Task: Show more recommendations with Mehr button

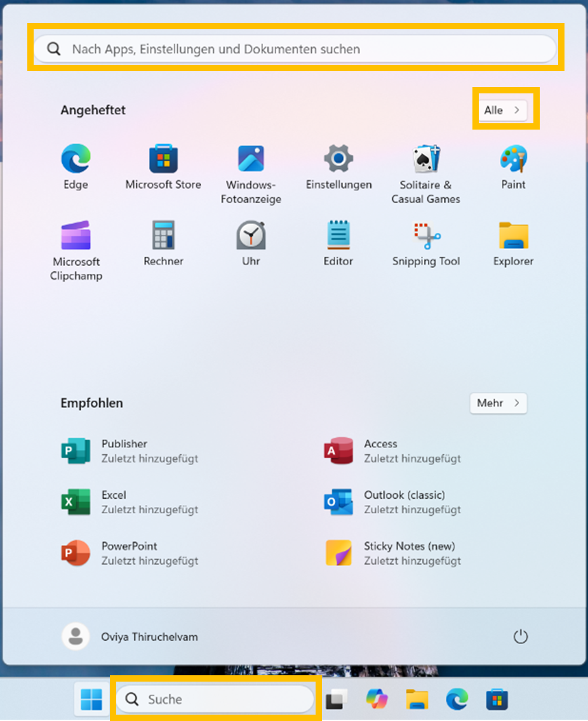Action: tap(498, 403)
